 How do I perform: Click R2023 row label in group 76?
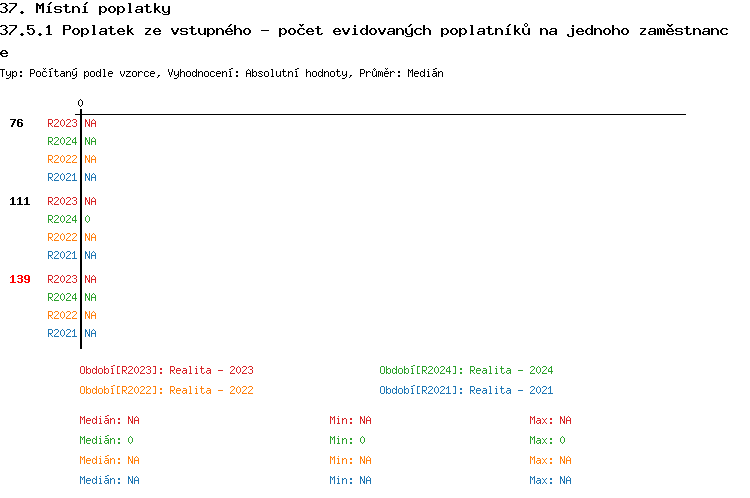tap(62, 123)
